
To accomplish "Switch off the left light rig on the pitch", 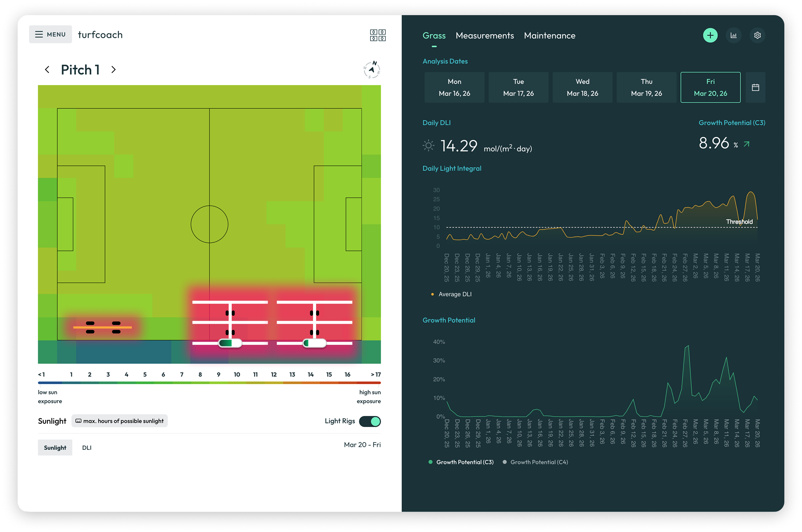I will [230, 343].
